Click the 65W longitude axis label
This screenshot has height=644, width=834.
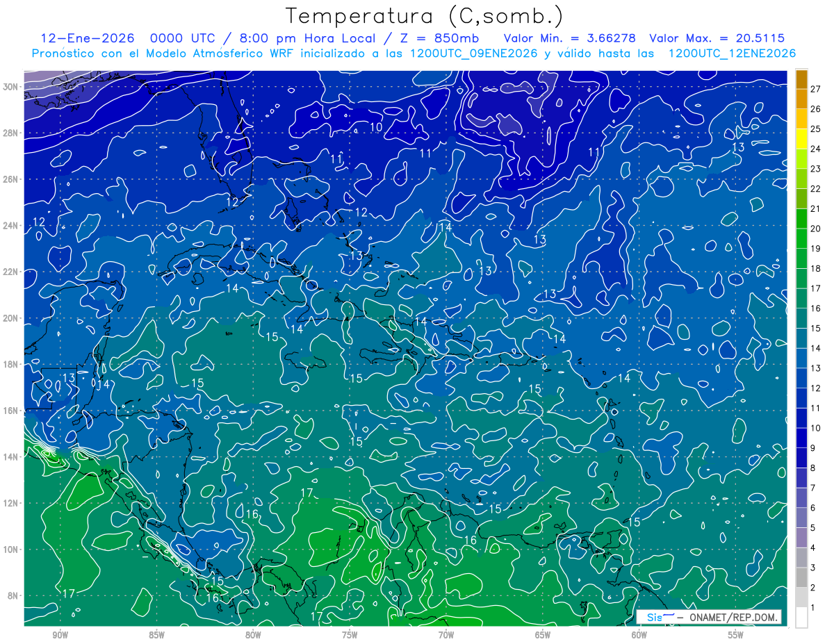click(543, 634)
